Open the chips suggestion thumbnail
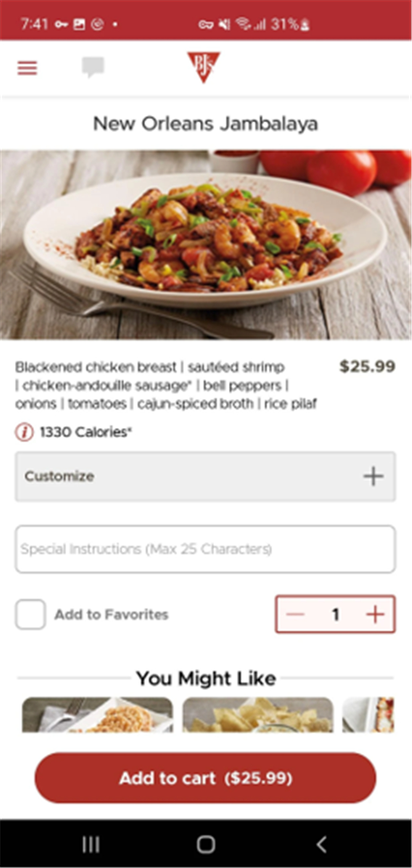Viewport: 412px width, 868px height. [258, 715]
